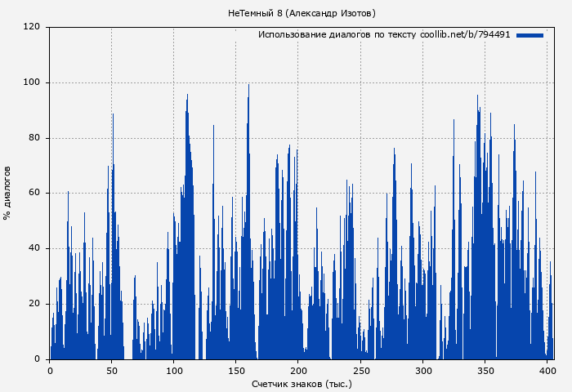
Task: Click the 120 tick on the y-axis
Action: (32, 27)
